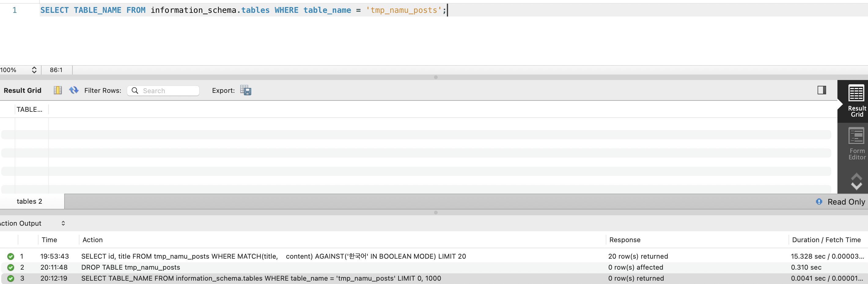Click the TABLE_NAME column header
Viewport: 868px width, 284px height.
tap(30, 109)
